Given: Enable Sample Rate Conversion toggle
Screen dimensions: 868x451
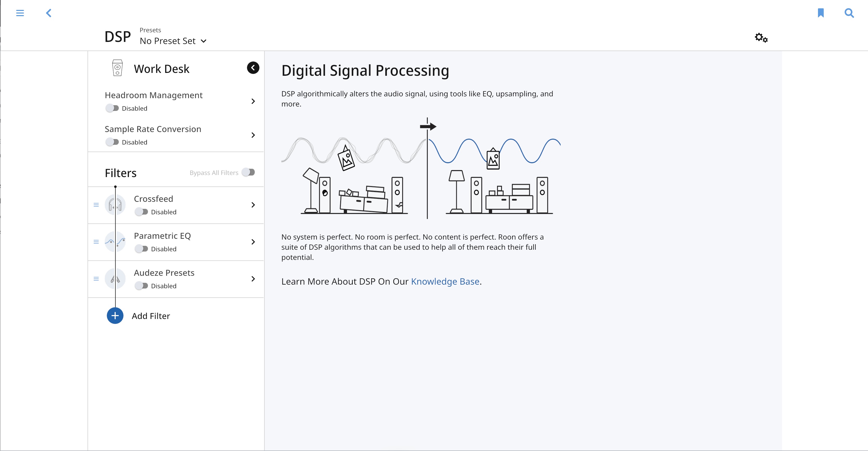Looking at the screenshot, I should coord(112,142).
